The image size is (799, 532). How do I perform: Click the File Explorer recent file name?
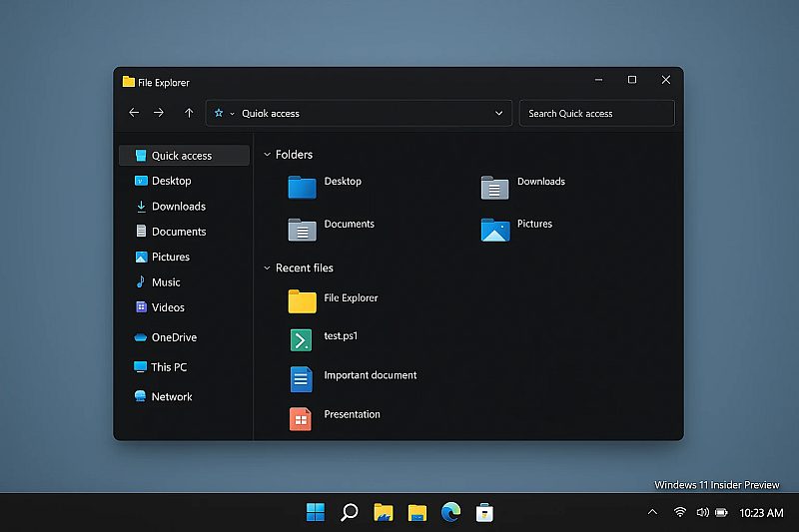pyautogui.click(x=352, y=297)
